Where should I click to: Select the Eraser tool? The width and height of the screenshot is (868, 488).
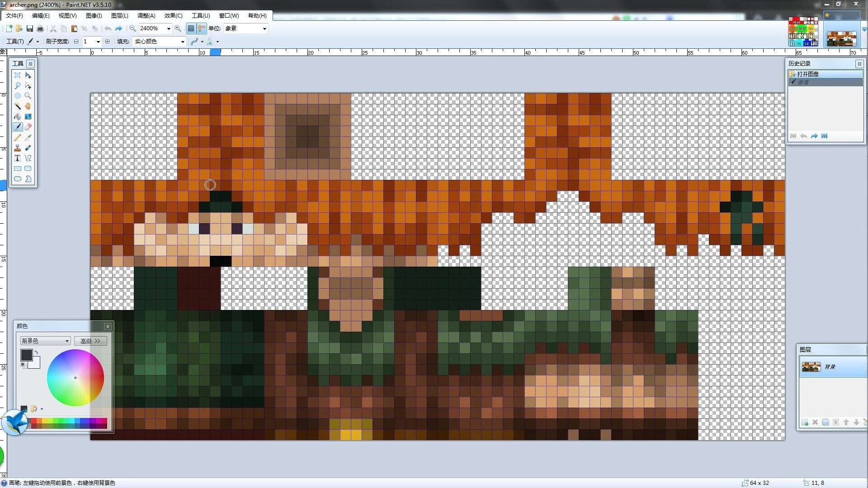[x=28, y=127]
